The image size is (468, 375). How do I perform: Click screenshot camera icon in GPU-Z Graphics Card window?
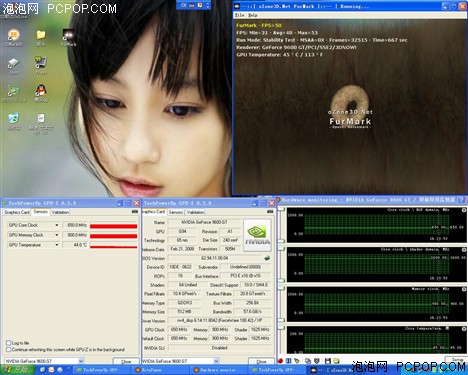(270, 212)
